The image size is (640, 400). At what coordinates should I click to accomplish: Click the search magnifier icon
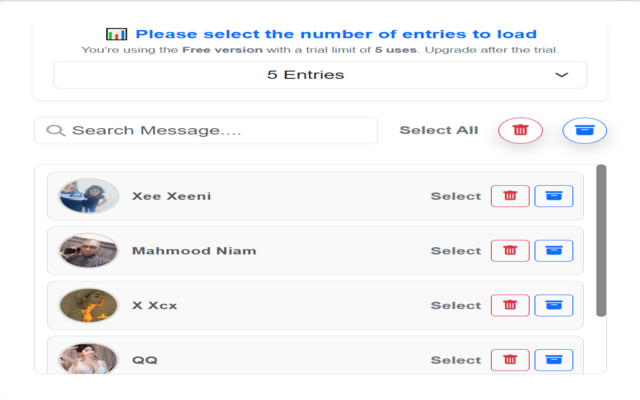click(x=55, y=131)
